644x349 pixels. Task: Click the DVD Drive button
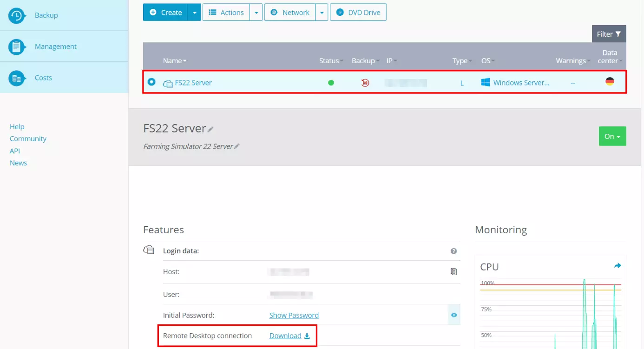click(358, 13)
